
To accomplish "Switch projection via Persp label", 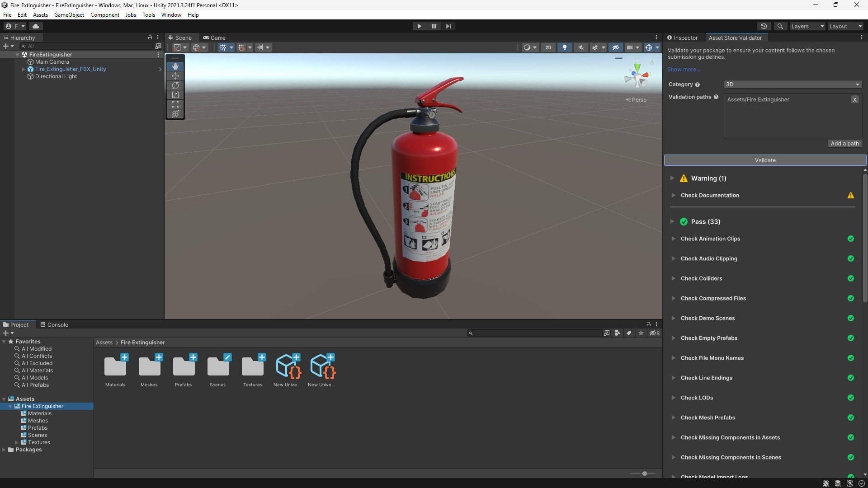I will click(637, 100).
